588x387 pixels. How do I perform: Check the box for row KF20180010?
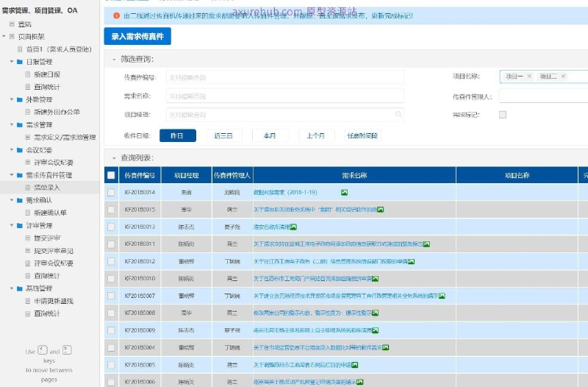111,279
